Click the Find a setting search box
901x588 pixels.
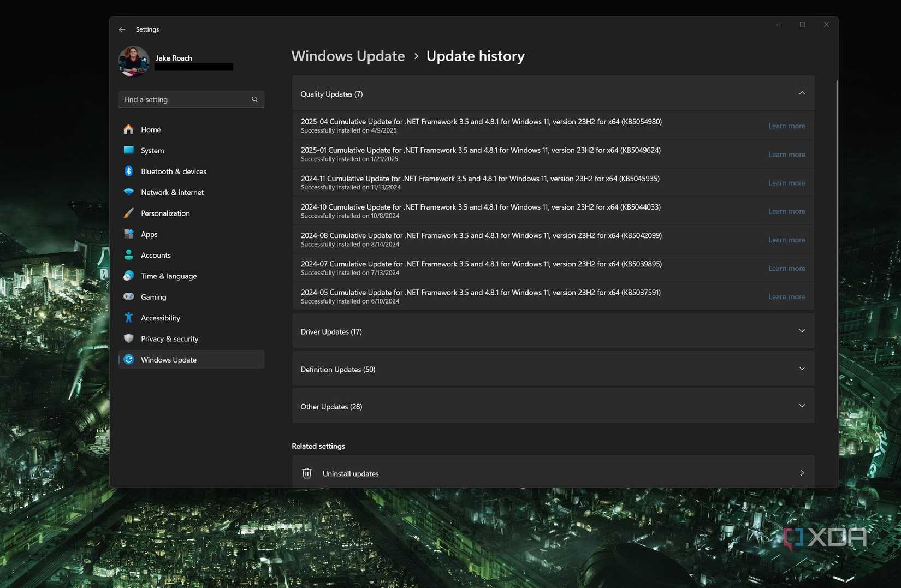[x=191, y=99]
